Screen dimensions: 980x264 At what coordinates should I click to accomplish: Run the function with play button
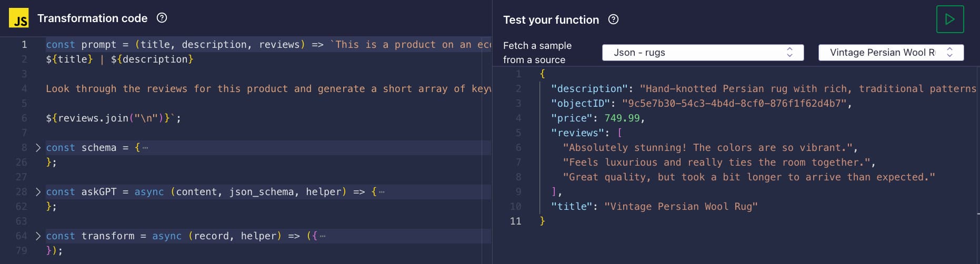coord(950,19)
